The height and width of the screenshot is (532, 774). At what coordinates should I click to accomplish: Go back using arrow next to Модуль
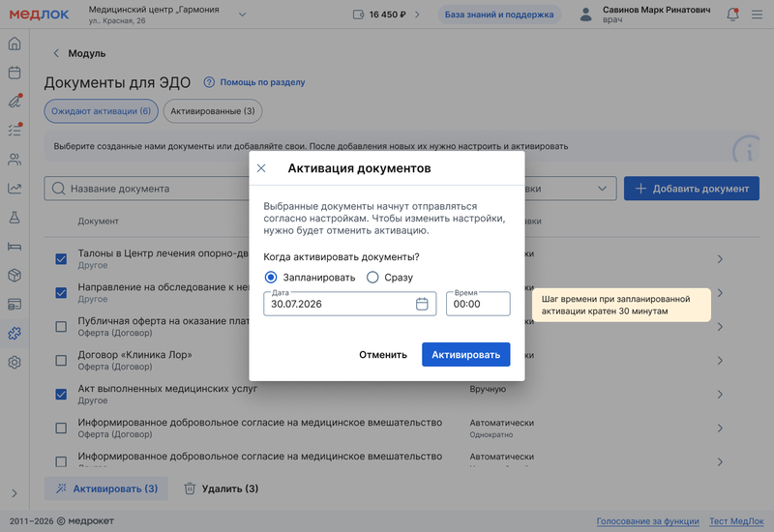(56, 53)
